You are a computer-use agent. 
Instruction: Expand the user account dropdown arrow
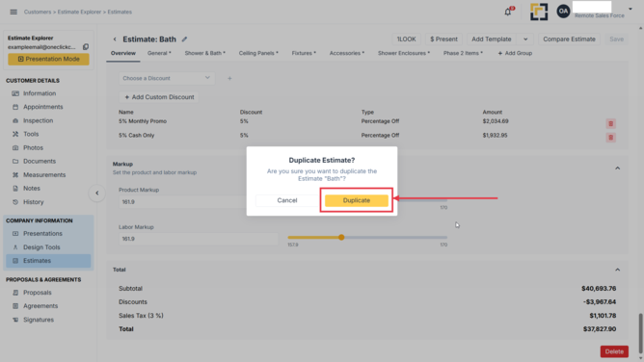tap(631, 9)
